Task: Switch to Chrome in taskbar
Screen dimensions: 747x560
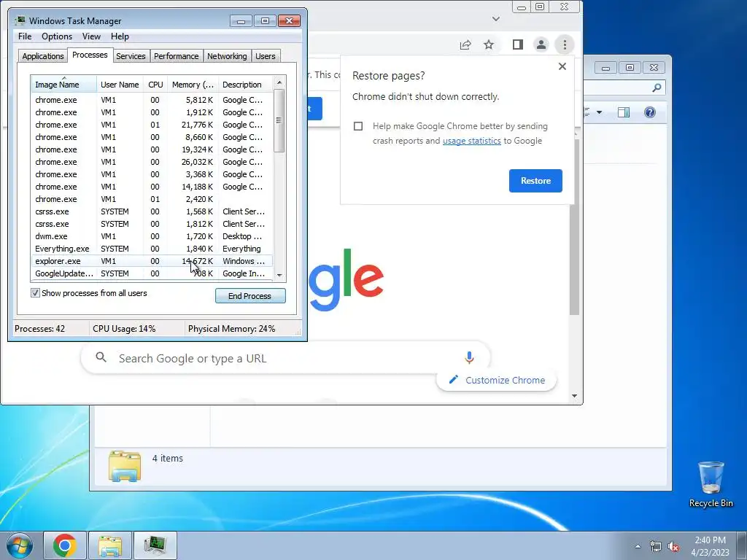Action: (x=65, y=545)
